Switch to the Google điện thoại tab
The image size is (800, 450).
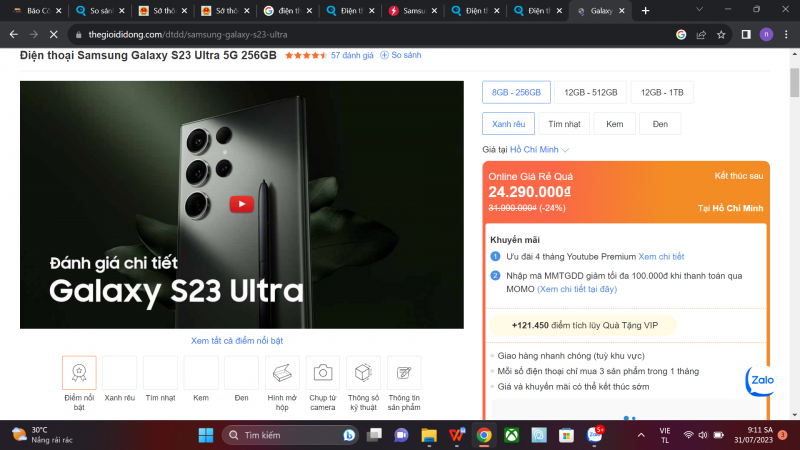click(x=288, y=11)
